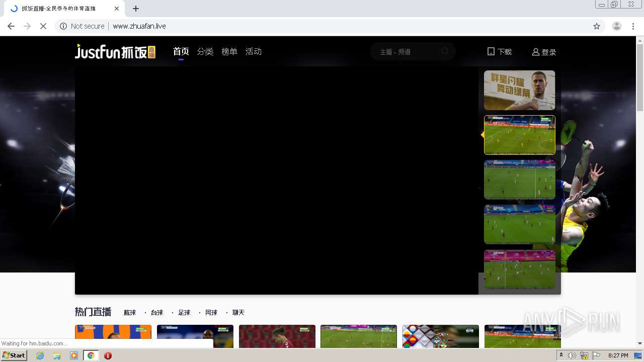Open the Chrome profile avatar menu

tap(617, 26)
